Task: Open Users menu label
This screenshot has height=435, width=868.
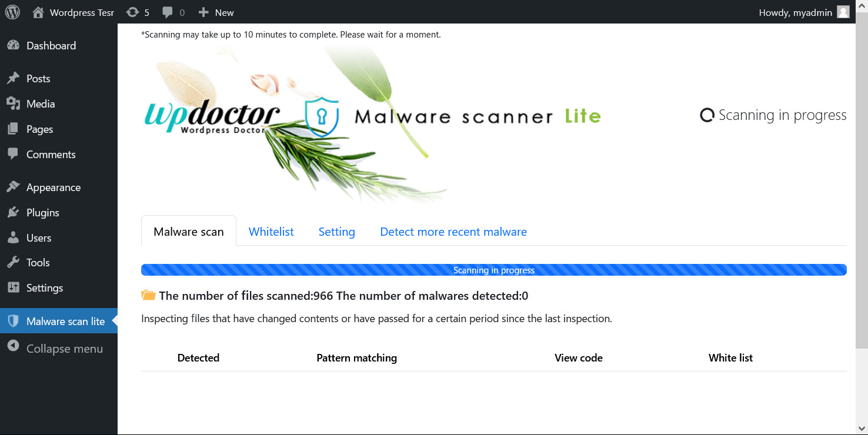Action: (x=39, y=237)
